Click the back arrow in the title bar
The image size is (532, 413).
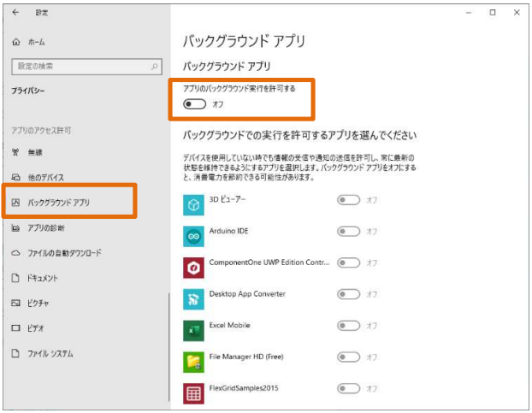(15, 13)
